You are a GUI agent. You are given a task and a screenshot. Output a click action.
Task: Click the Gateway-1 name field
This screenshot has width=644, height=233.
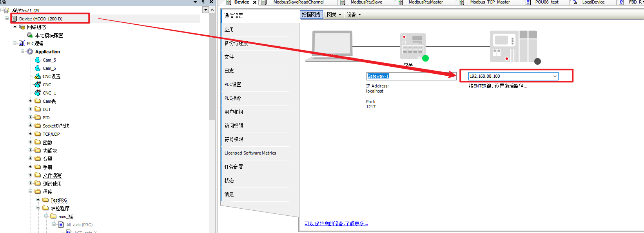(x=411, y=76)
